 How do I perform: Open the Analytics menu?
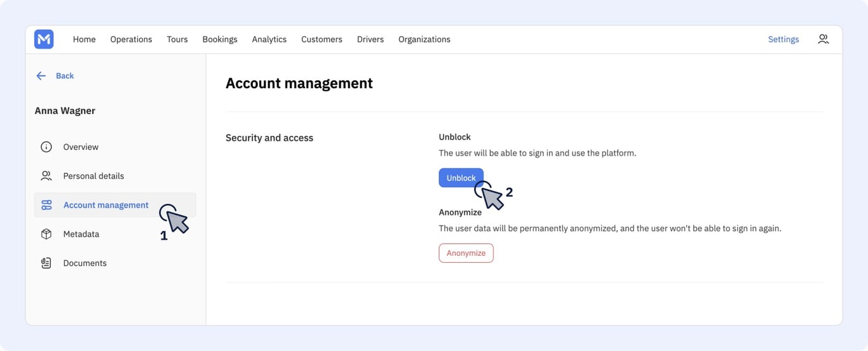point(269,39)
